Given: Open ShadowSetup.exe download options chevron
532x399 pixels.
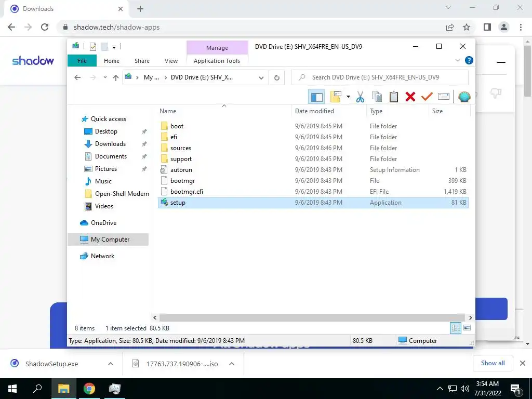Looking at the screenshot, I should (111, 364).
